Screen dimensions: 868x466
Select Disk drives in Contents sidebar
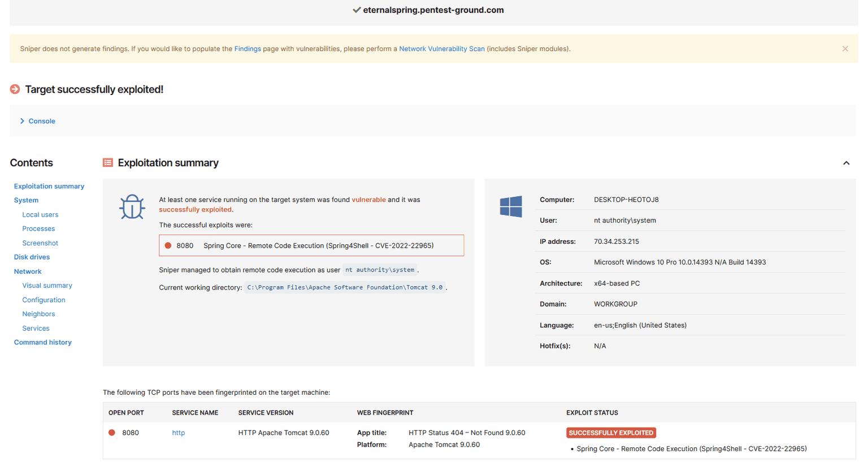pyautogui.click(x=32, y=257)
